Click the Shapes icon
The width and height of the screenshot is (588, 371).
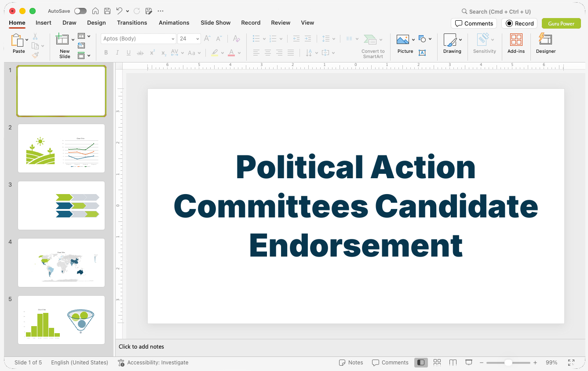(422, 39)
